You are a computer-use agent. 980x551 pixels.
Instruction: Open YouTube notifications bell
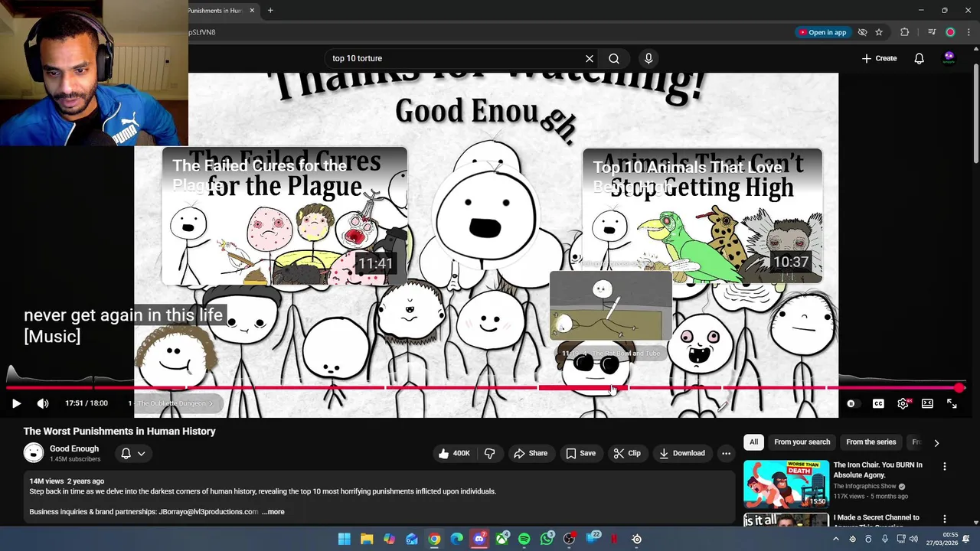click(x=920, y=58)
